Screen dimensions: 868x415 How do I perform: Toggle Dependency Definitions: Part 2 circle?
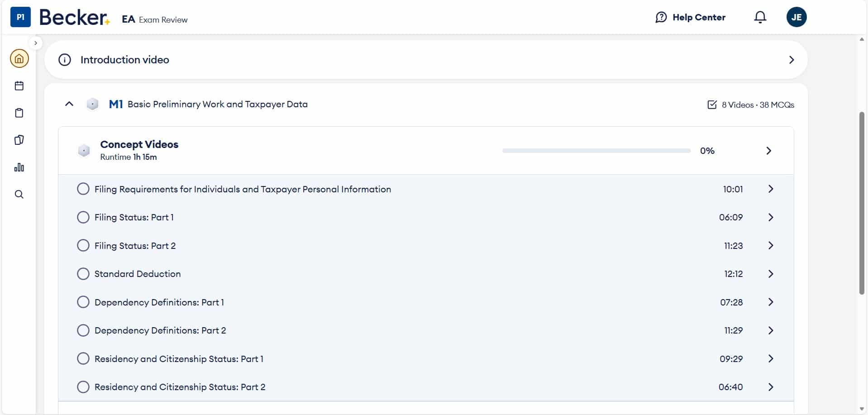click(83, 330)
